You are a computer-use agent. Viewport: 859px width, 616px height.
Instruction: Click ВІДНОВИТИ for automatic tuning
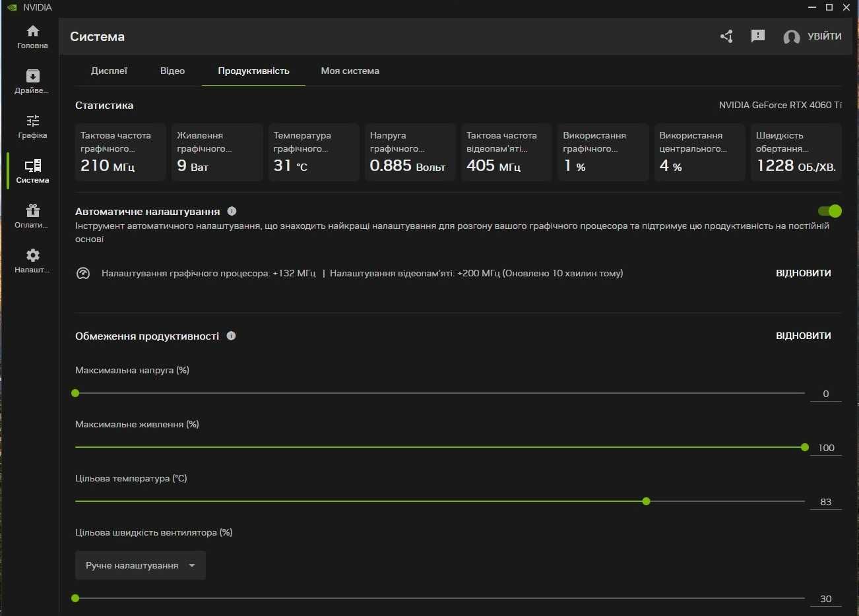(x=803, y=273)
